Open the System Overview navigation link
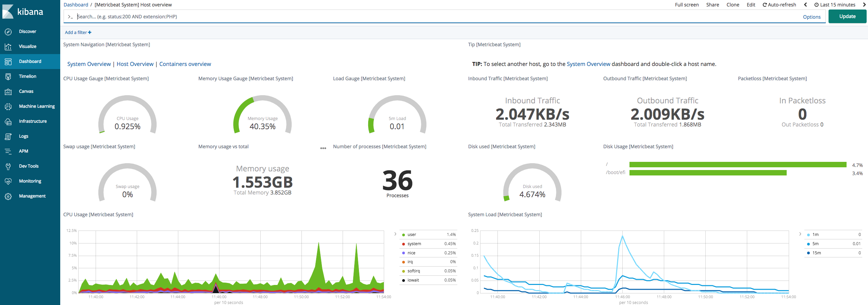 [89, 64]
